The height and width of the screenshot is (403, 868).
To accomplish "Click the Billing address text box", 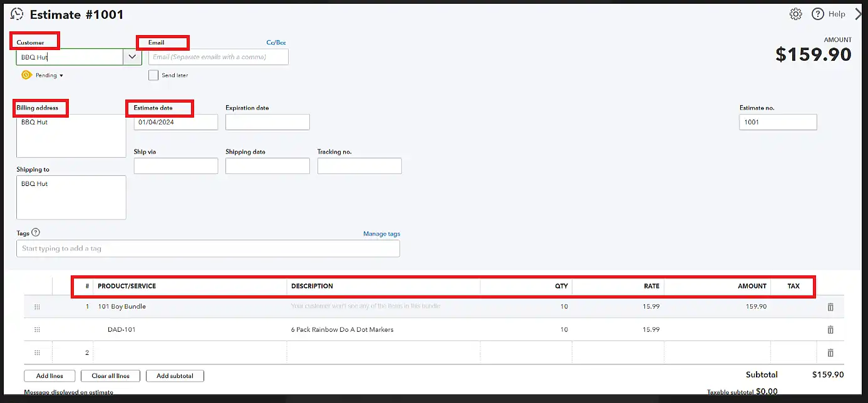I will point(71,136).
